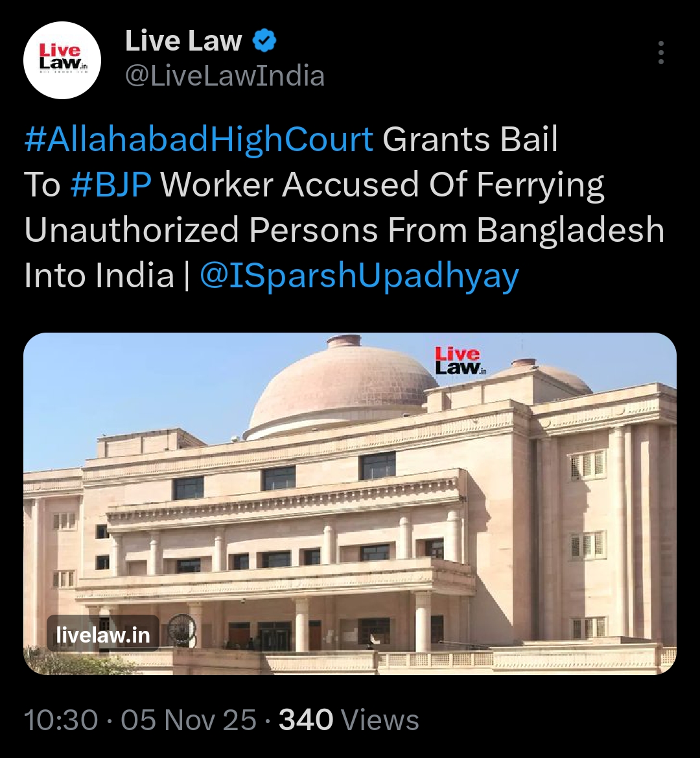Open the @LiveLawIndia handle
Screen dimensions: 700x758
[225, 77]
